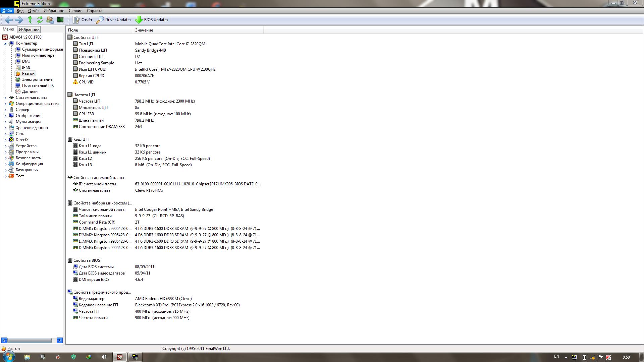Open the Избранное menu in menu bar
Screen dimensions: 644x362
tap(54, 11)
